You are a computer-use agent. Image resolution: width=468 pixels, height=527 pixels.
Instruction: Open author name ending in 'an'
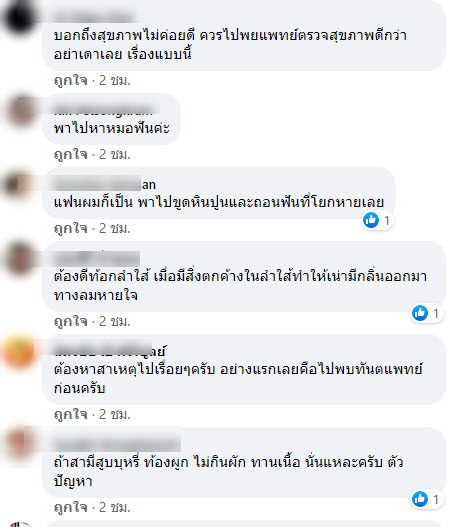click(105, 185)
